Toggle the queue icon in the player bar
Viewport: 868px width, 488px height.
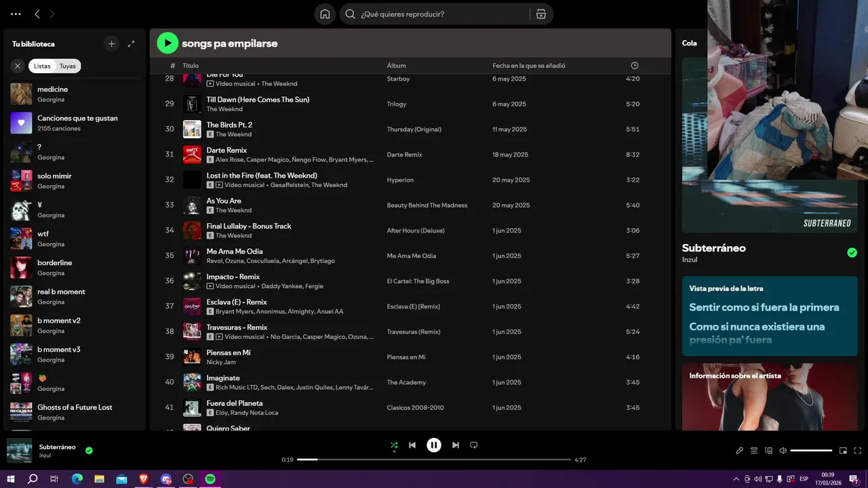(754, 450)
